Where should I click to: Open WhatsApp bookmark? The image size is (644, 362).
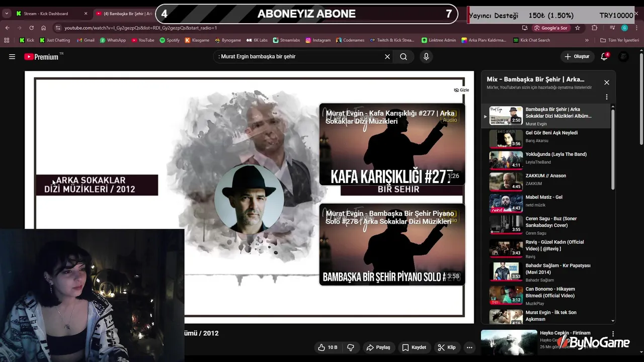(x=113, y=40)
